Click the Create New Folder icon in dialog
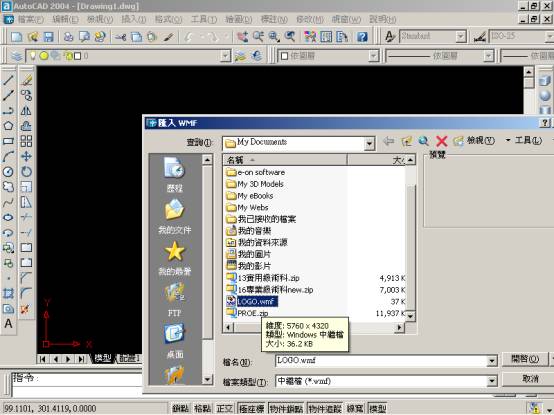554x415 pixels. tap(458, 141)
